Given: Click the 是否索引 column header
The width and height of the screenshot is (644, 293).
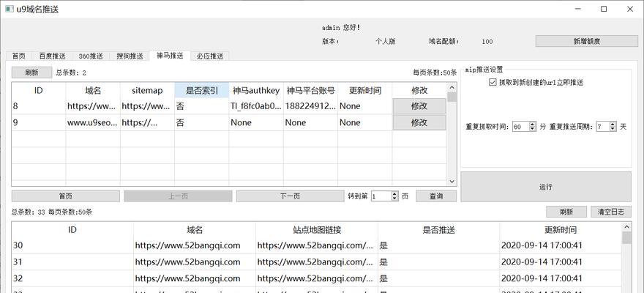Looking at the screenshot, I should pyautogui.click(x=202, y=90).
